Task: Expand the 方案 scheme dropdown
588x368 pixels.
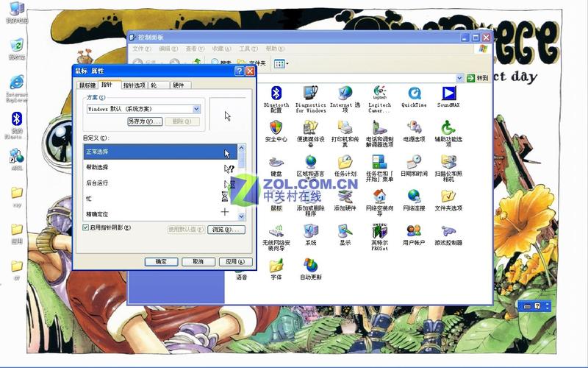Action: pos(196,109)
